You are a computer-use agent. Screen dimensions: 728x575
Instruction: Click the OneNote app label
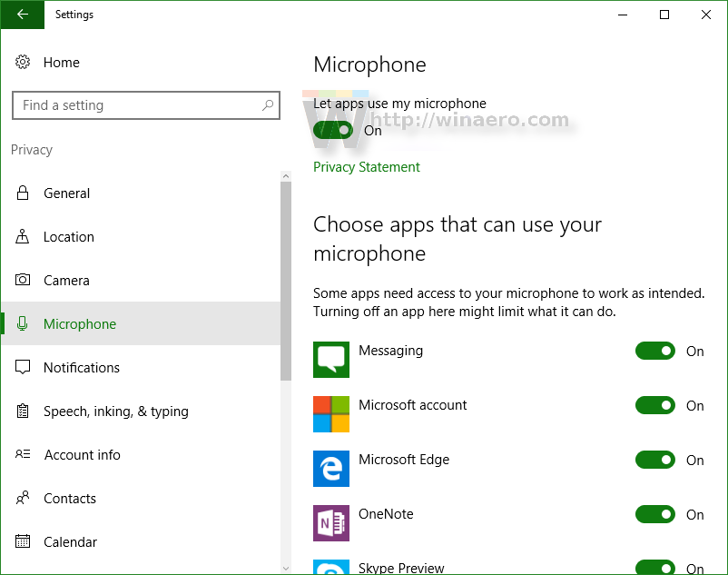386,514
